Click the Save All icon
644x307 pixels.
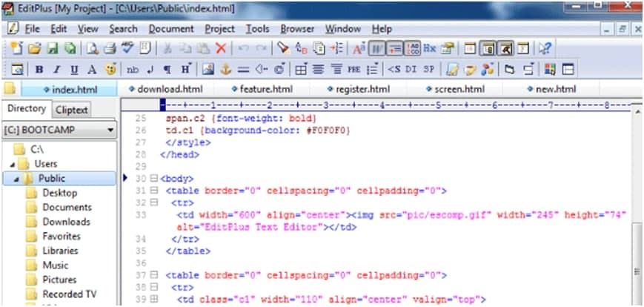(x=70, y=50)
